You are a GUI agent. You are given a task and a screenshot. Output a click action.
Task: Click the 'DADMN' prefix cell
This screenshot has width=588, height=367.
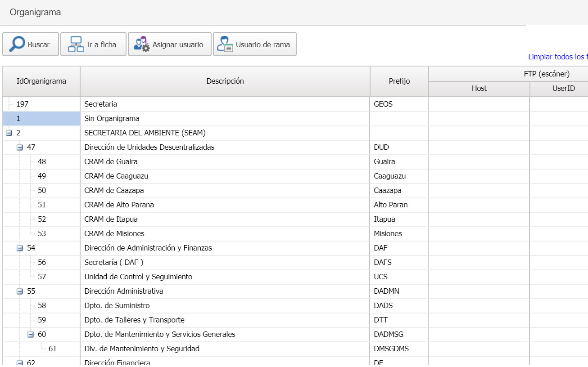pyautogui.click(x=399, y=291)
